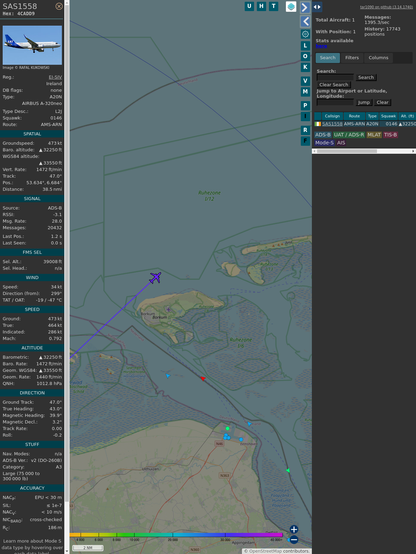Viewport: 416px width, 554px height.
Task: Toggle the T map button
Action: 273,6
